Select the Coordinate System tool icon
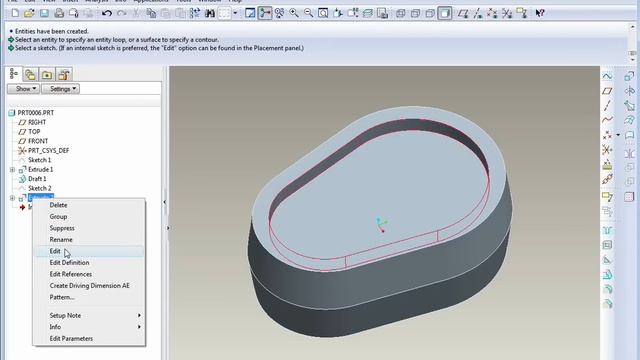Viewport: 640px width, 360px height. [x=607, y=150]
